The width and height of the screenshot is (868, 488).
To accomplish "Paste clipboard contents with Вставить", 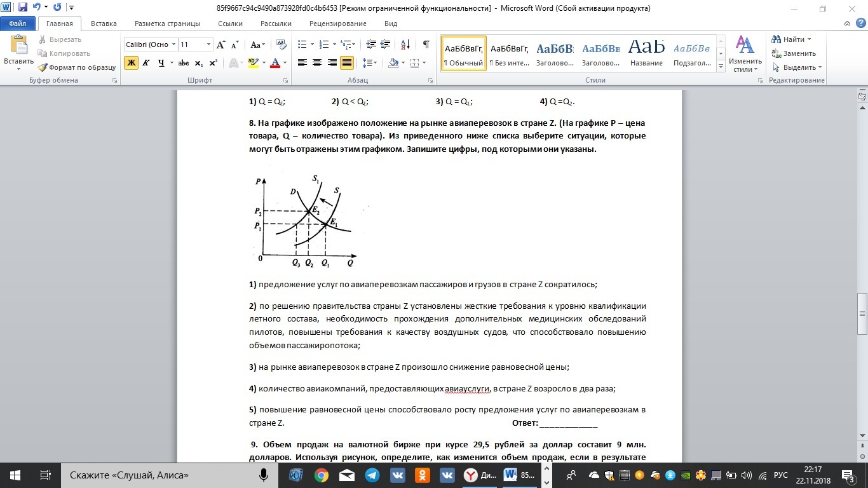I will point(18,53).
